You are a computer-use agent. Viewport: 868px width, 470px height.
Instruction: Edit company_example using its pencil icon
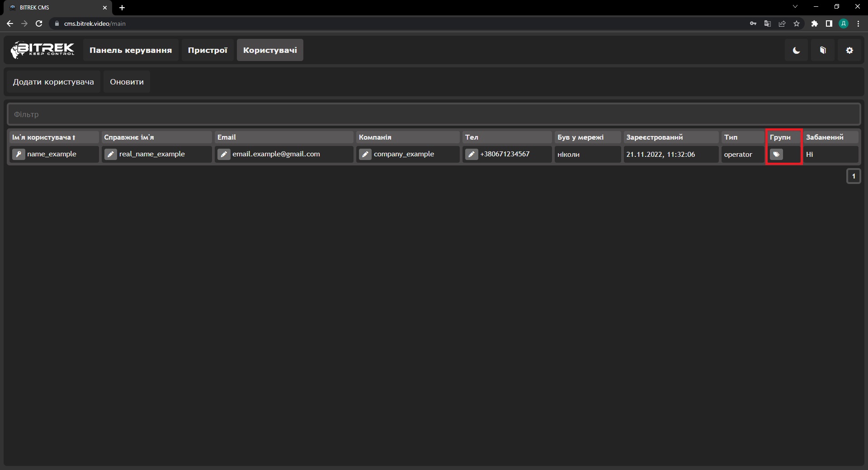365,154
